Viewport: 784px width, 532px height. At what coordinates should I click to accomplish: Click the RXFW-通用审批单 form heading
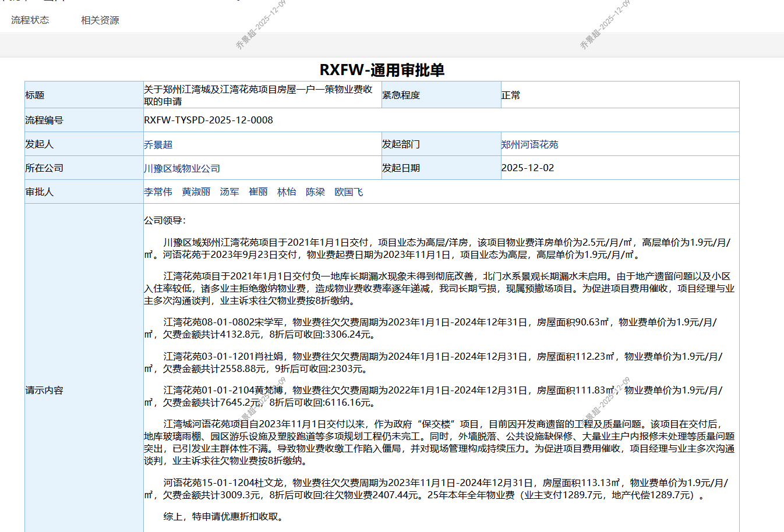[382, 70]
